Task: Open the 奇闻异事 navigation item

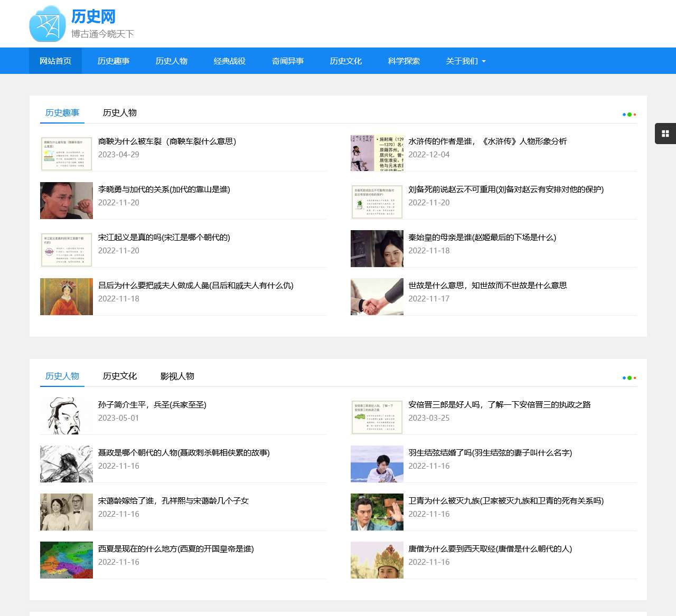Action: coord(287,61)
